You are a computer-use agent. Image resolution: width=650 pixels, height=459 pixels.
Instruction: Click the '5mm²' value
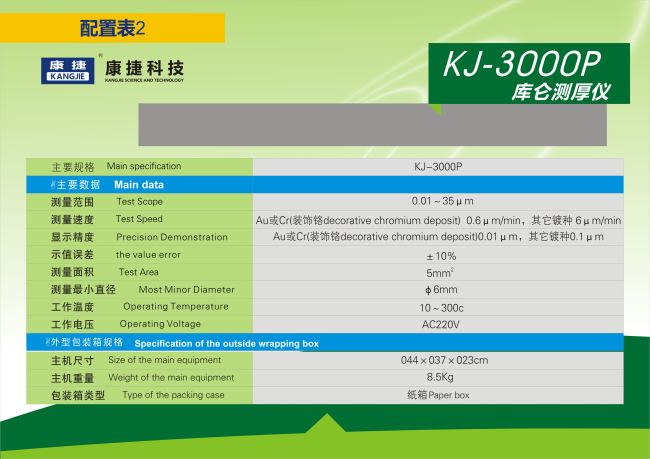[x=440, y=273]
